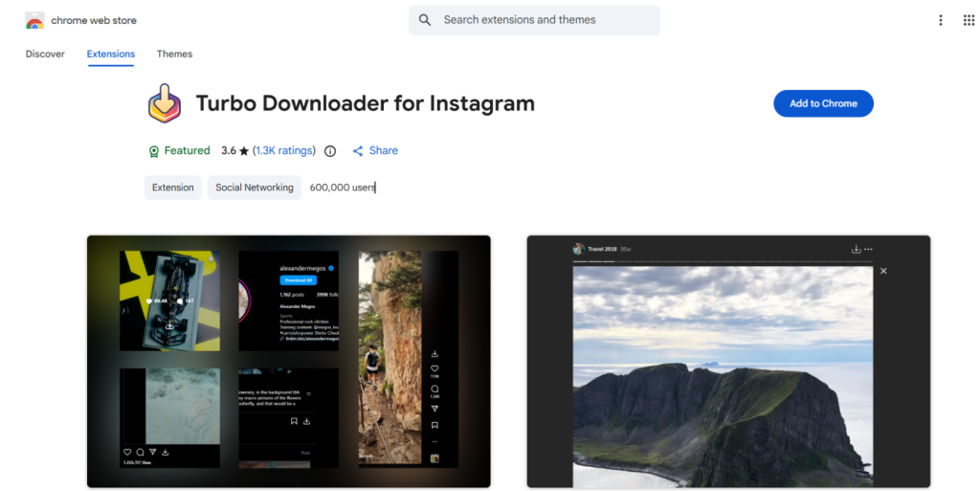
Task: Open the 1.3K ratings link
Action: 284,151
